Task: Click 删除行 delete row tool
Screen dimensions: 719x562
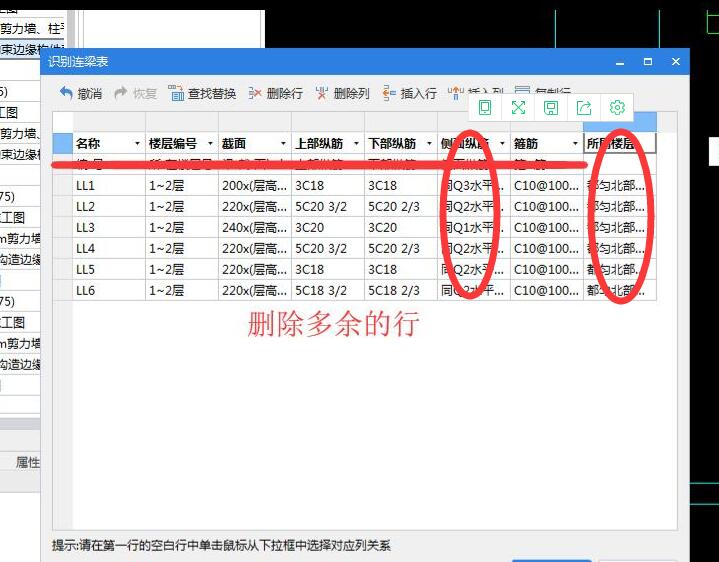Action: coord(276,93)
